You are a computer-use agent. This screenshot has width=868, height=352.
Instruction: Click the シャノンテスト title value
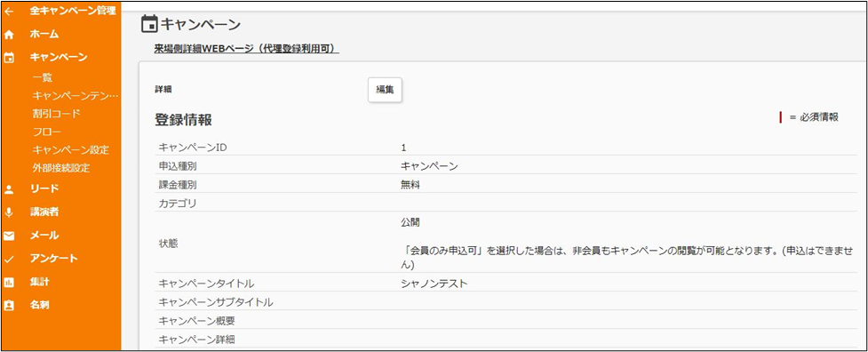(434, 284)
